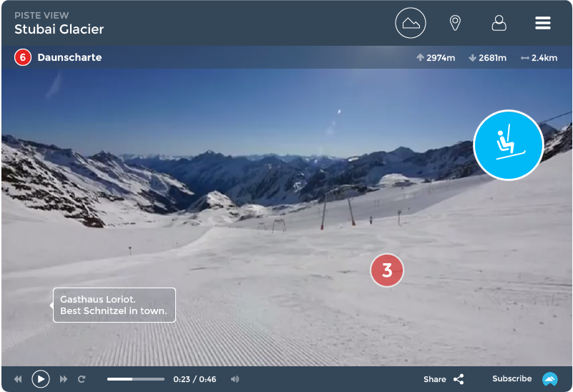The height and width of the screenshot is (392, 573).
Task: Open the hamburger menu
Action: pyautogui.click(x=543, y=23)
